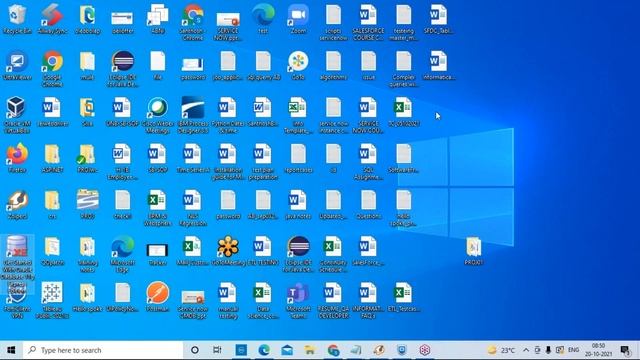Launch Microsoft Teams shortcut
This screenshot has width=640, height=360.
tap(298, 300)
